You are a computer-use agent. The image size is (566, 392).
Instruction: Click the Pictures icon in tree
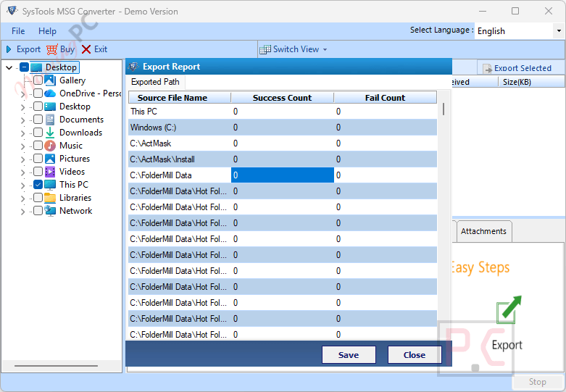point(50,159)
